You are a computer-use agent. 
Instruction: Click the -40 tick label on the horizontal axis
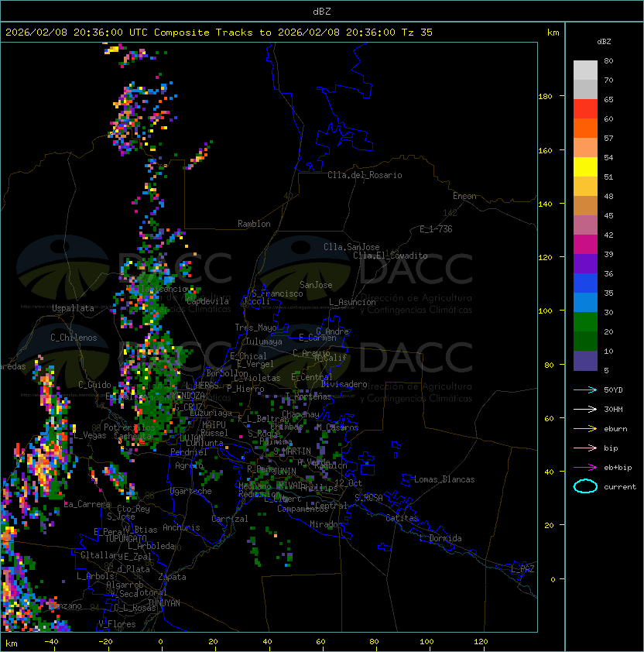point(51,642)
